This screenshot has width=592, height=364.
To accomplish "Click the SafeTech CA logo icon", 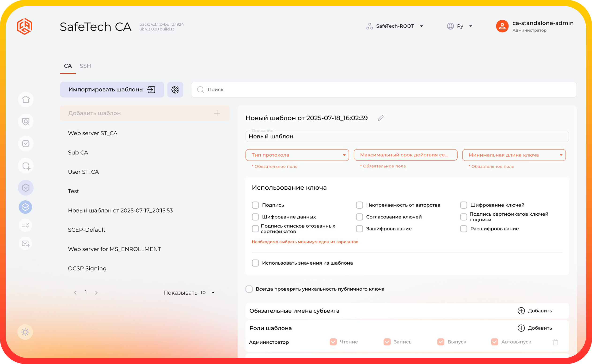I will pos(25,26).
